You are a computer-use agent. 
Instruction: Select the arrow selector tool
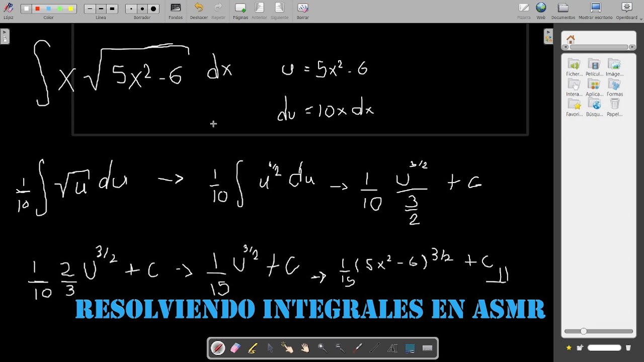(270, 348)
